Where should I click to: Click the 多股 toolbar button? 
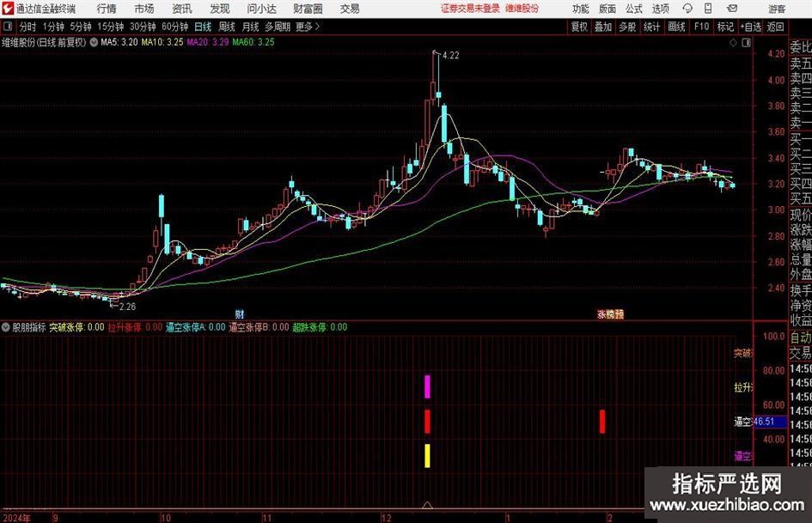point(627,27)
